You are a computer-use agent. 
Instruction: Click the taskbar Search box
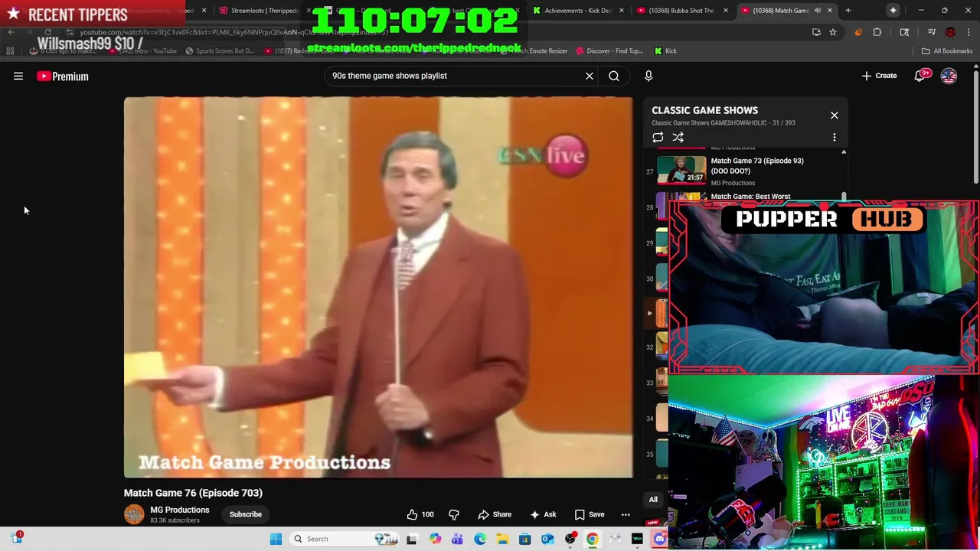[x=345, y=539]
